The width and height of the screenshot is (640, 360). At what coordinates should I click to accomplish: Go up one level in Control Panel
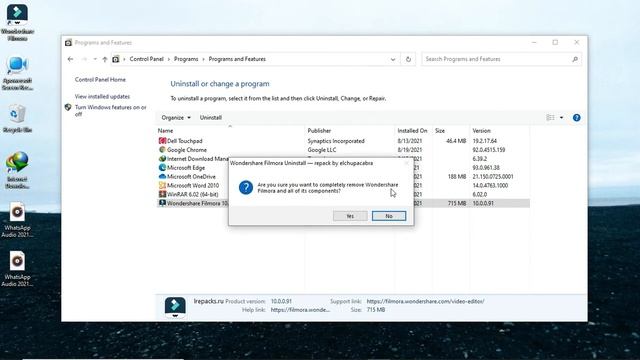tap(105, 59)
